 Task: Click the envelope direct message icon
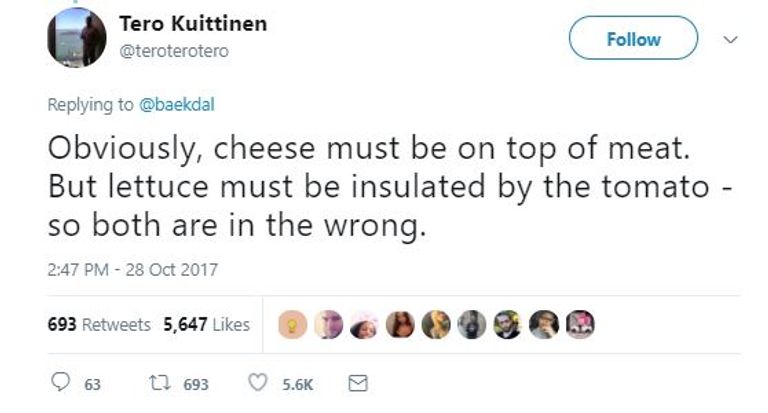(356, 383)
